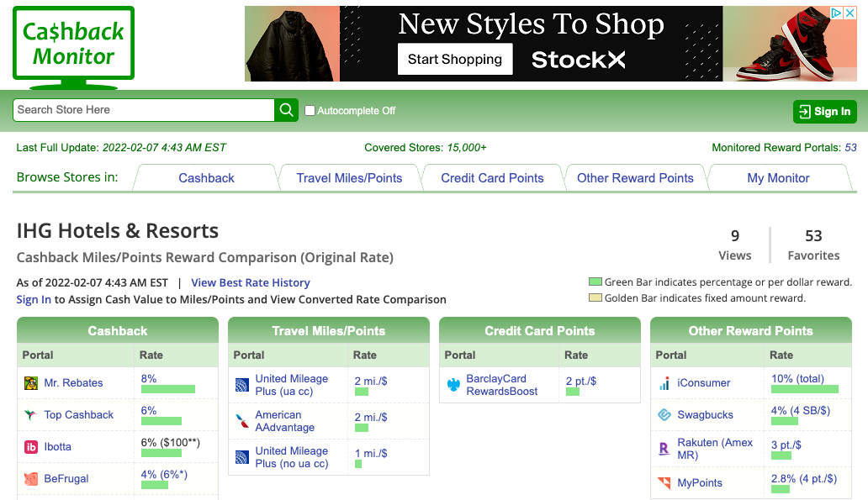This screenshot has width=868, height=500.
Task: Click the Rakuten portal icon
Action: coord(664,449)
